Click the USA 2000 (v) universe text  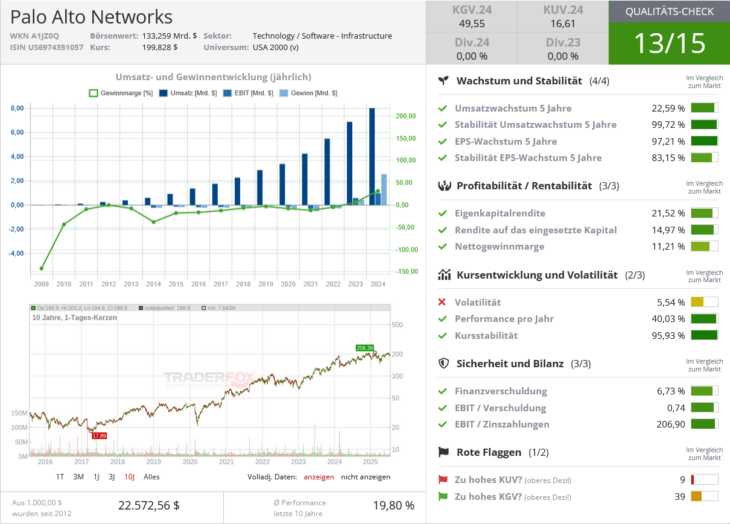(276, 47)
